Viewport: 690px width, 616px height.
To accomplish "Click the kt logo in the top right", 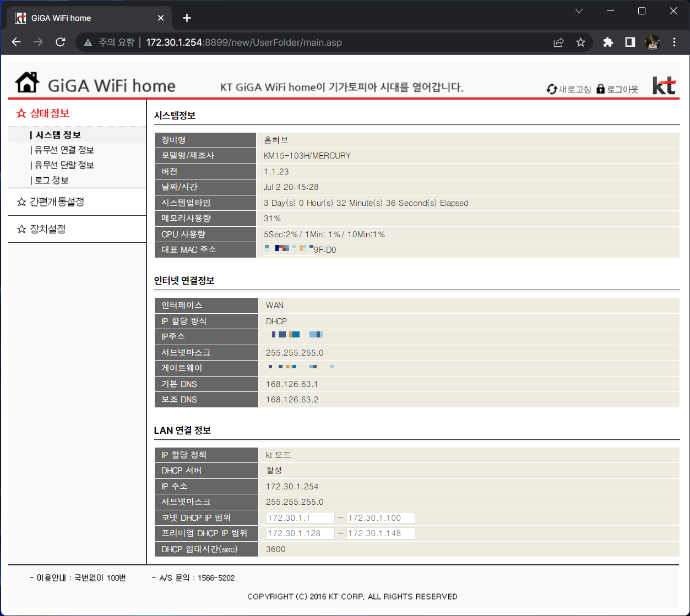I will [664, 84].
